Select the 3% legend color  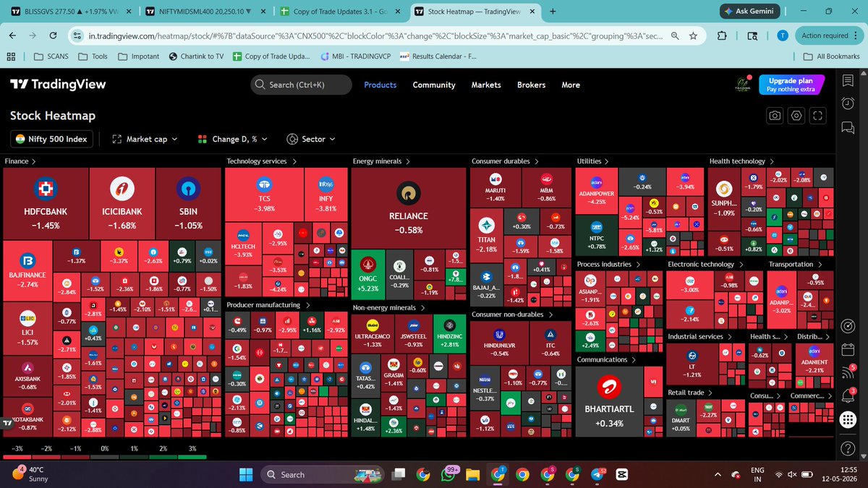click(x=192, y=457)
